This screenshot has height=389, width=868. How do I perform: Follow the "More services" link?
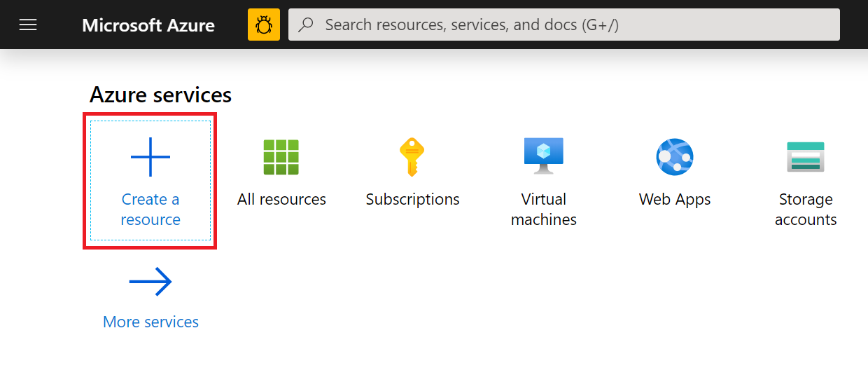pyautogui.click(x=150, y=322)
